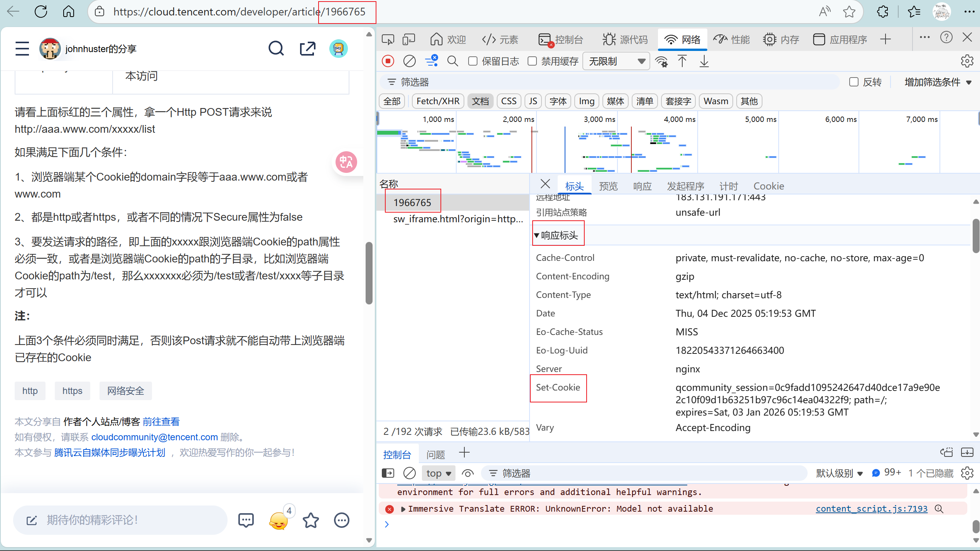Open the inspect element picker

(388, 39)
